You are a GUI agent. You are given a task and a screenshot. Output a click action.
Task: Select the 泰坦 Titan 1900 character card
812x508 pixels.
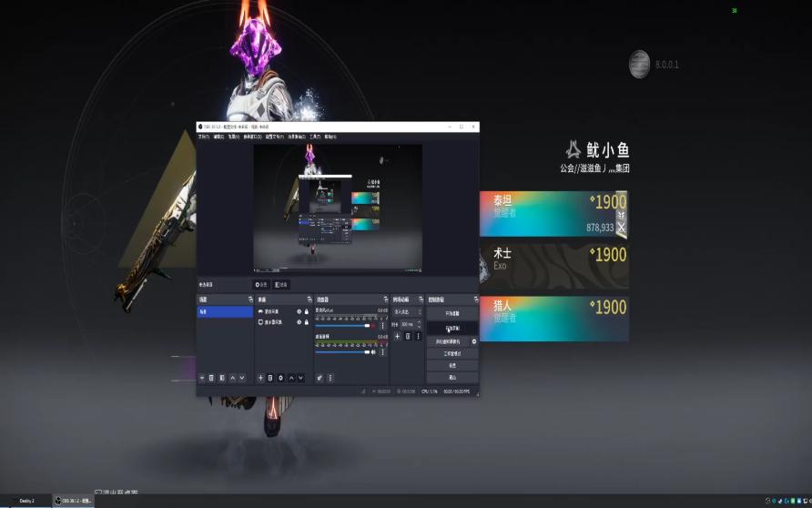(x=554, y=214)
